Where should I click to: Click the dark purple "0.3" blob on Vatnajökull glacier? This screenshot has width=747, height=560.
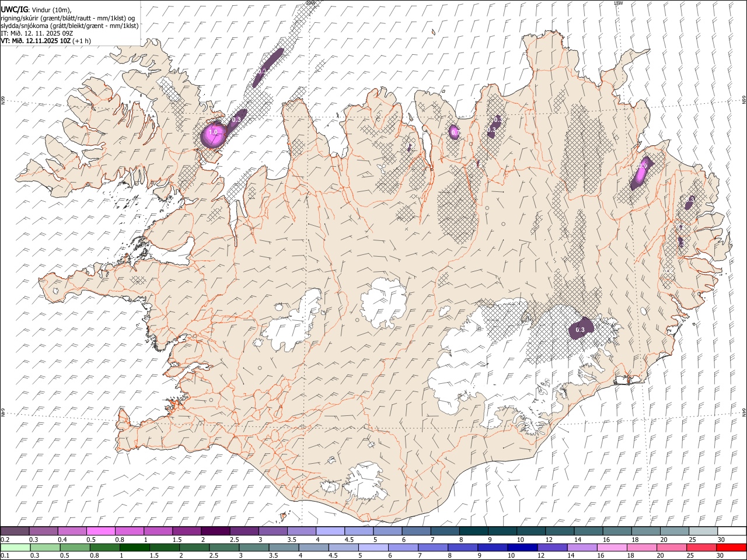tap(581, 328)
